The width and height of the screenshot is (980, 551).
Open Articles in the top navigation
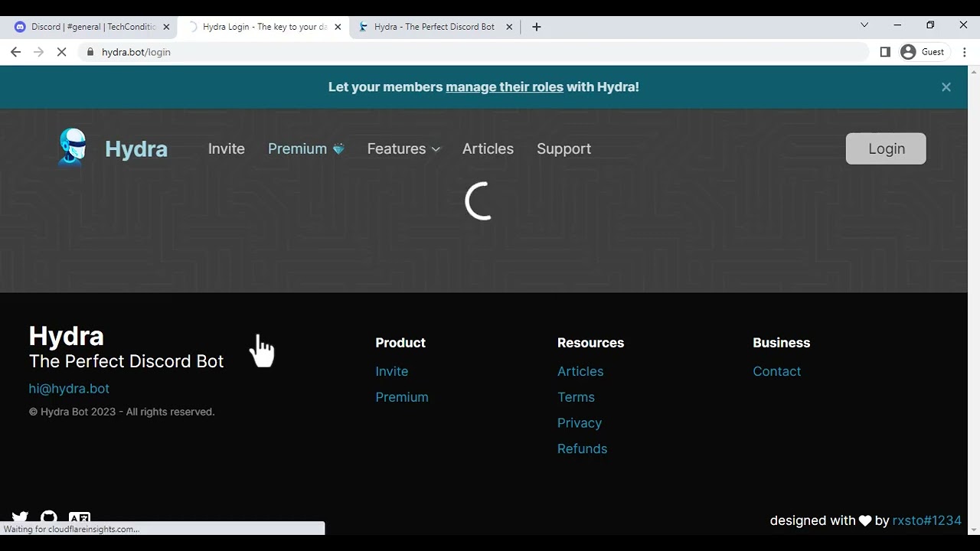pyautogui.click(x=488, y=149)
